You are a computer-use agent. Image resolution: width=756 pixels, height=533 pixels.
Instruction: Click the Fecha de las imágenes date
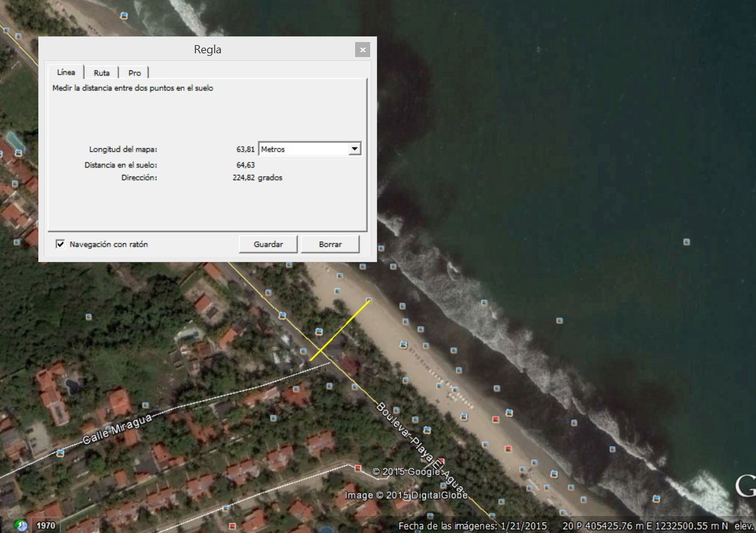472,526
